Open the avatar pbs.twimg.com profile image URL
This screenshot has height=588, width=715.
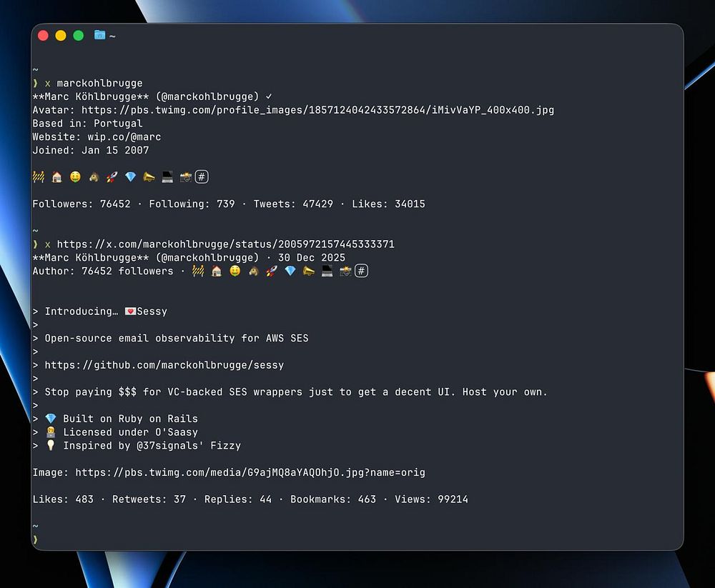(318, 110)
